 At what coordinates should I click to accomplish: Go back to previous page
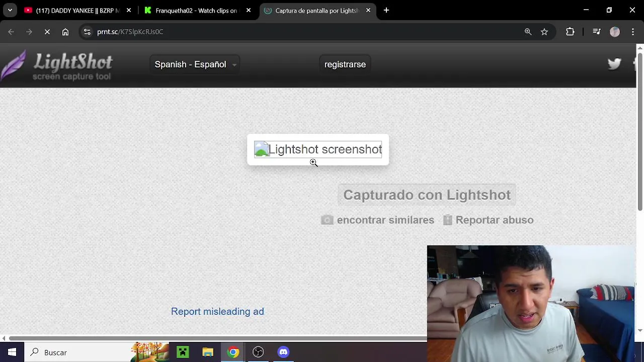click(11, 32)
